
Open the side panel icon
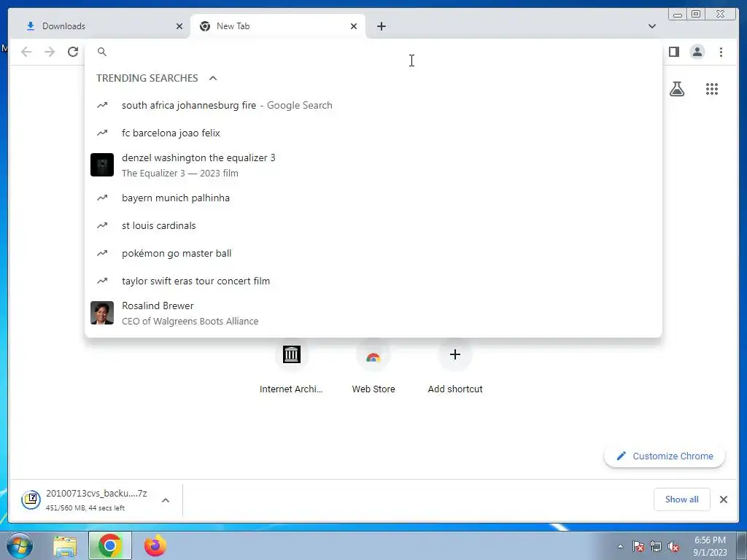[673, 52]
